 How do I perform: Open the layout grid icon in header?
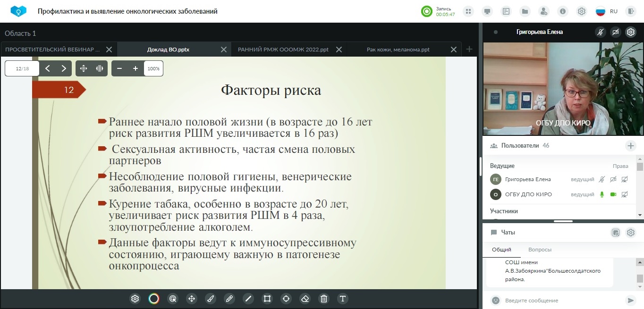click(x=468, y=11)
